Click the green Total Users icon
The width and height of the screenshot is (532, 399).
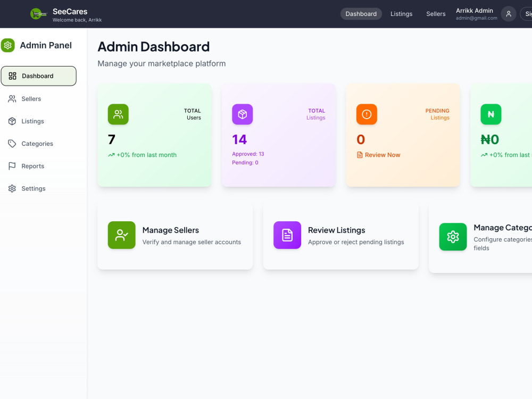(x=118, y=114)
